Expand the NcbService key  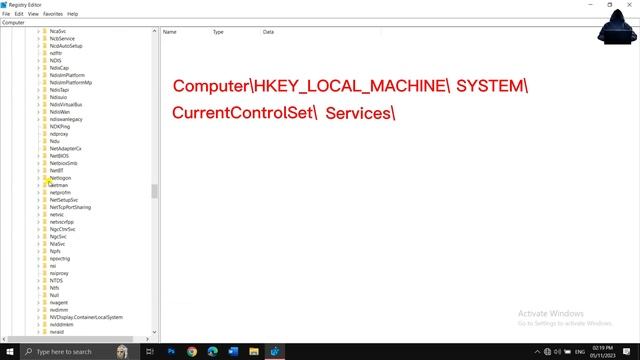pyautogui.click(x=38, y=38)
